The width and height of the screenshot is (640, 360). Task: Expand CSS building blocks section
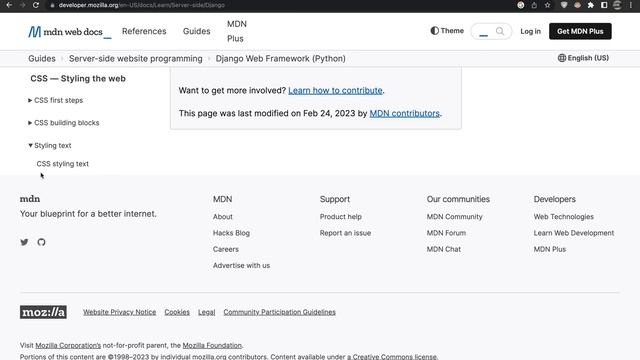(x=64, y=123)
